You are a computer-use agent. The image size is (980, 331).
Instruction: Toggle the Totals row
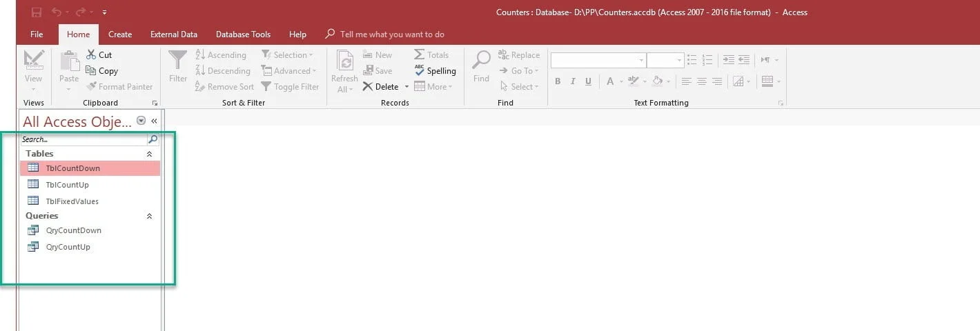[431, 54]
